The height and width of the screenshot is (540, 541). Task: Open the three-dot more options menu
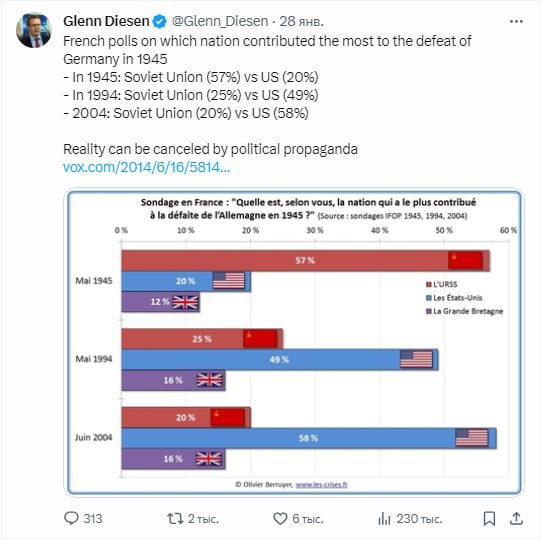[x=516, y=21]
